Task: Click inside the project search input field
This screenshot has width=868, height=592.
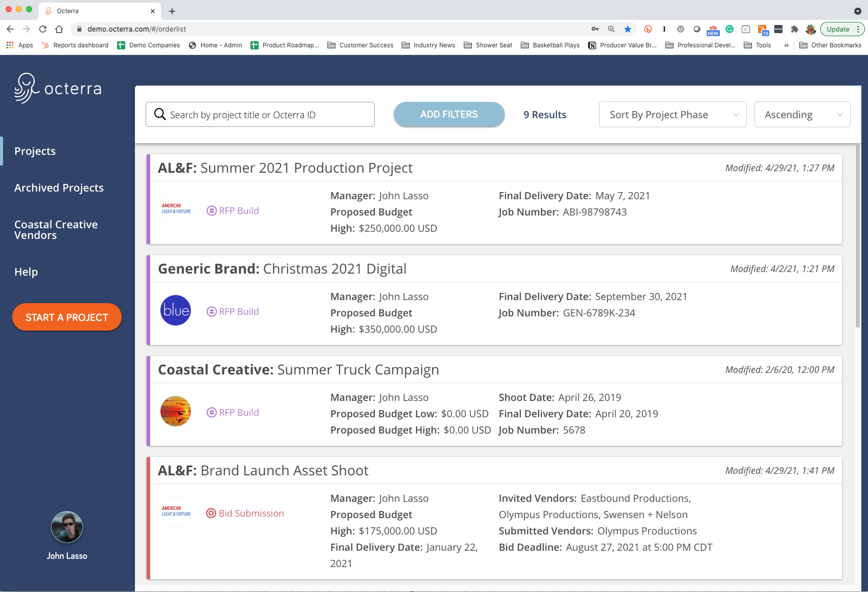Action: pyautogui.click(x=265, y=114)
